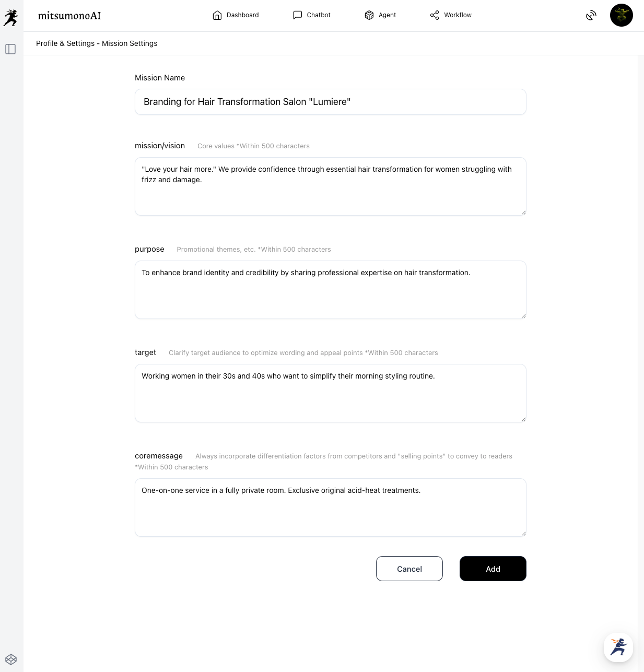Click the Agent cube icon
The image size is (644, 672).
[x=369, y=15]
